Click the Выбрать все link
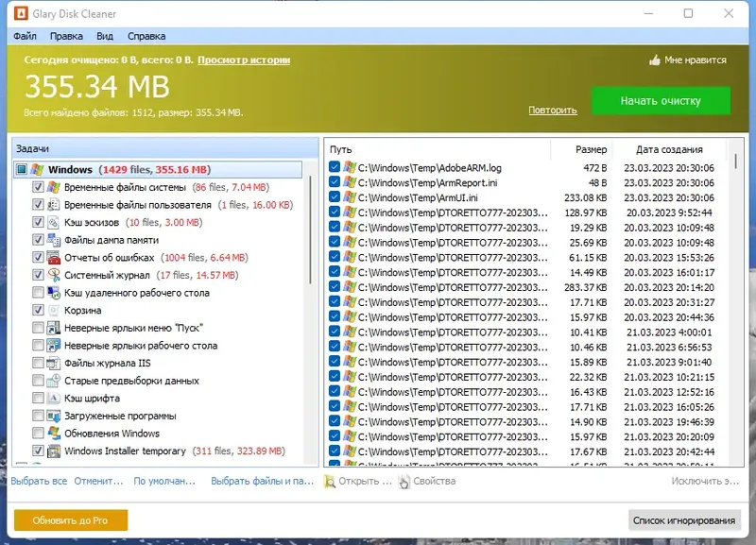Viewport: 756px width, 545px height. [x=39, y=481]
